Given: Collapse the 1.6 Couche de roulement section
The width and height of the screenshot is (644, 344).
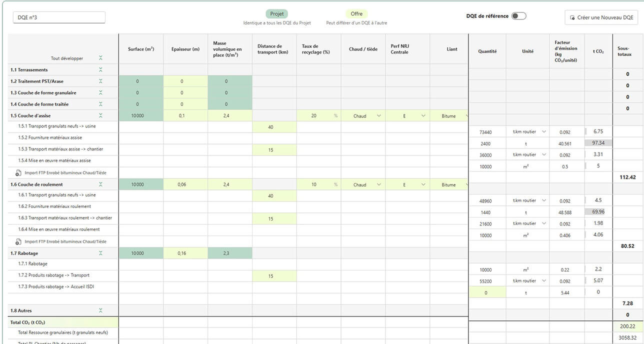Looking at the screenshot, I should [x=100, y=184].
